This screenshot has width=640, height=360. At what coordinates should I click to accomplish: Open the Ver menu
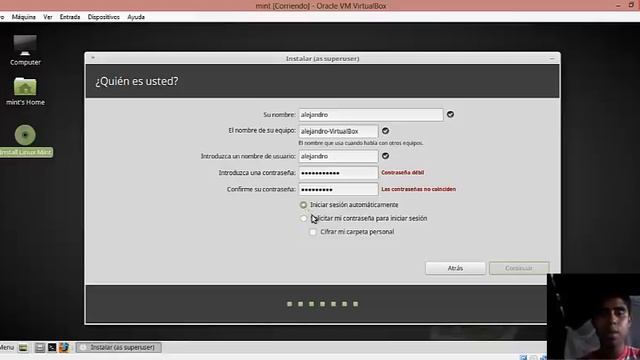[48, 17]
